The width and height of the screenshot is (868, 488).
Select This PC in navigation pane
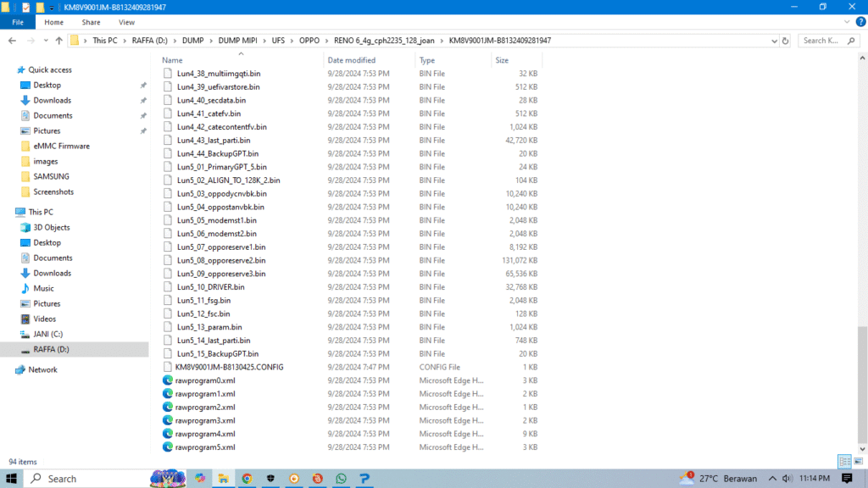(41, 212)
